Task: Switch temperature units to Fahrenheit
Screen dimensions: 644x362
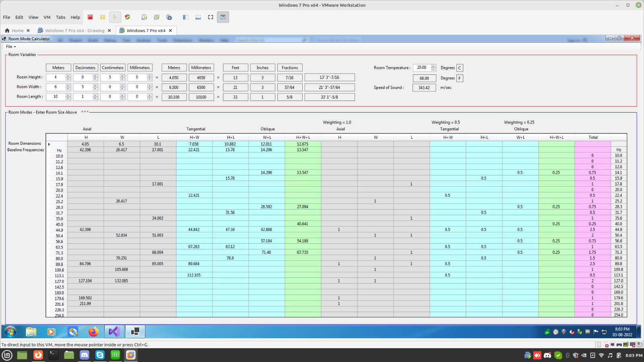Action: click(x=459, y=78)
